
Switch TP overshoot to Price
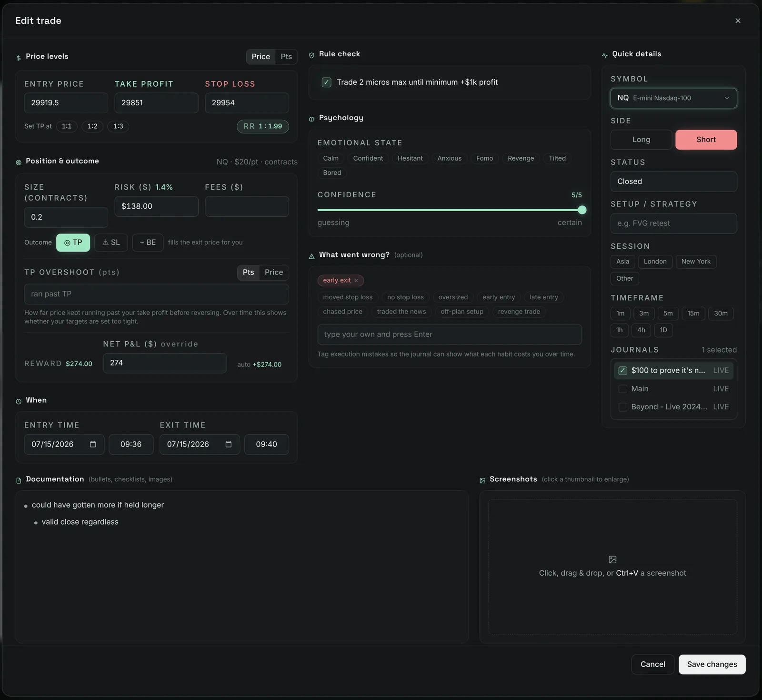274,273
